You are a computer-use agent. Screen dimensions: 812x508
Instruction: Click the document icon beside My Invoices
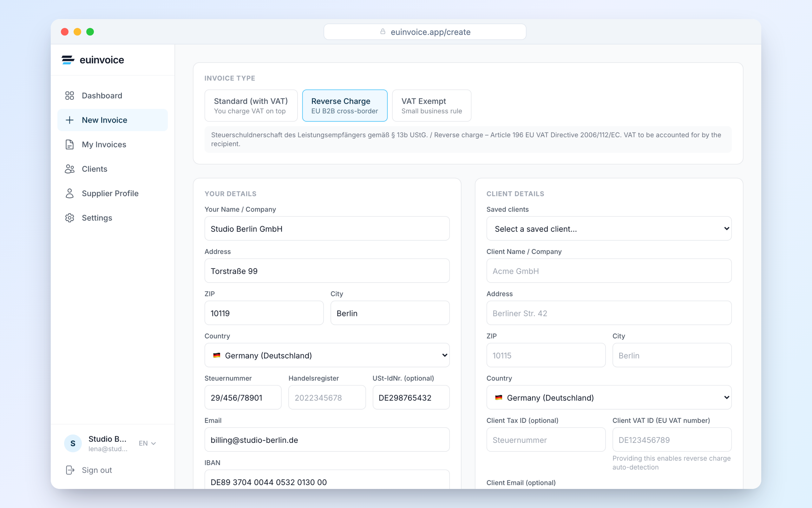click(x=69, y=144)
